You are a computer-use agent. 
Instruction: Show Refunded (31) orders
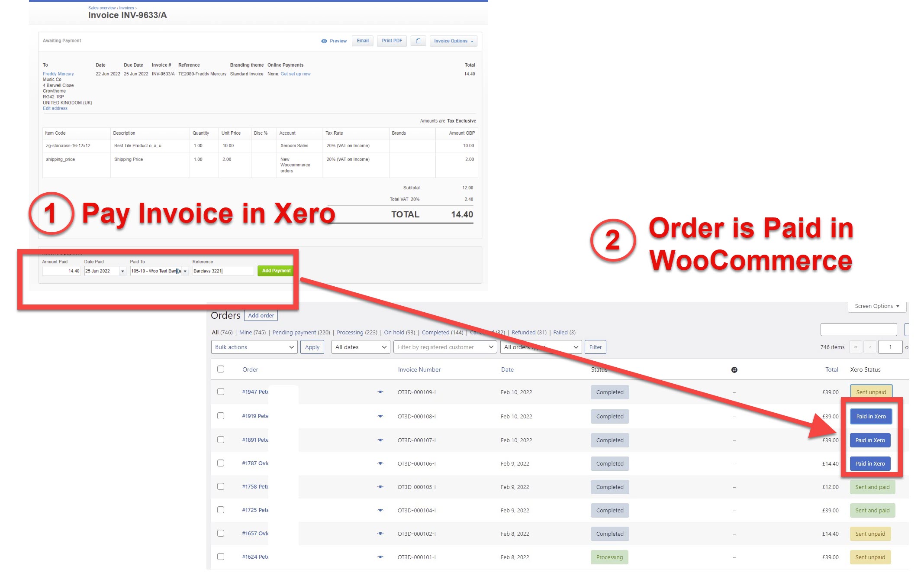tap(529, 333)
